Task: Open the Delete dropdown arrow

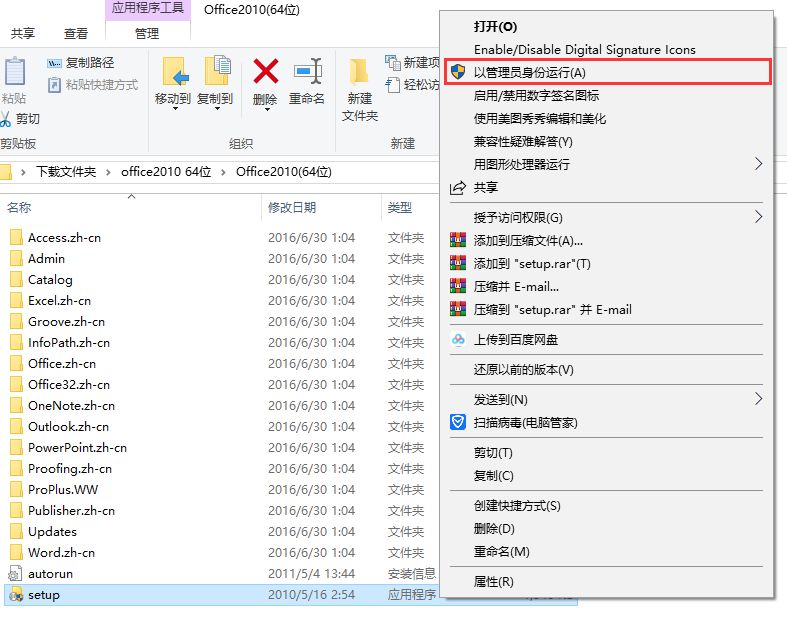Action: [267, 108]
